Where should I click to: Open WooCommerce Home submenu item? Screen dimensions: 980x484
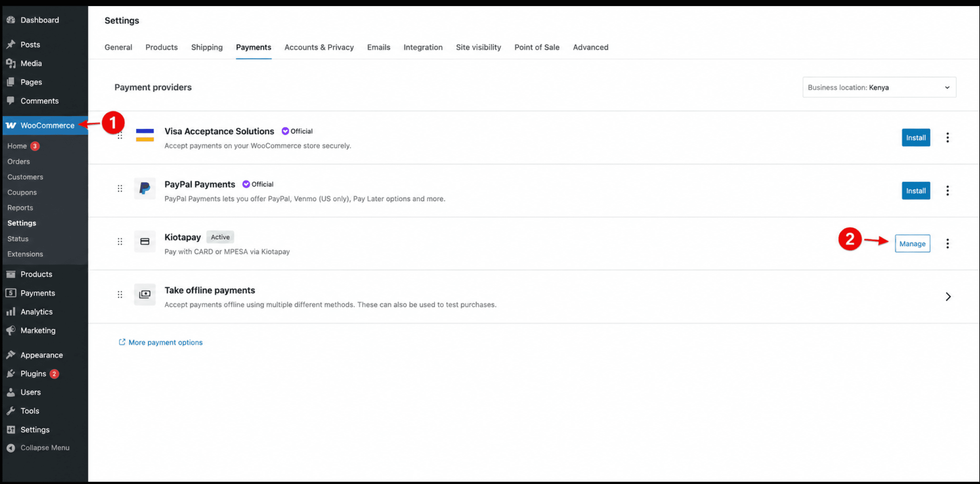17,146
